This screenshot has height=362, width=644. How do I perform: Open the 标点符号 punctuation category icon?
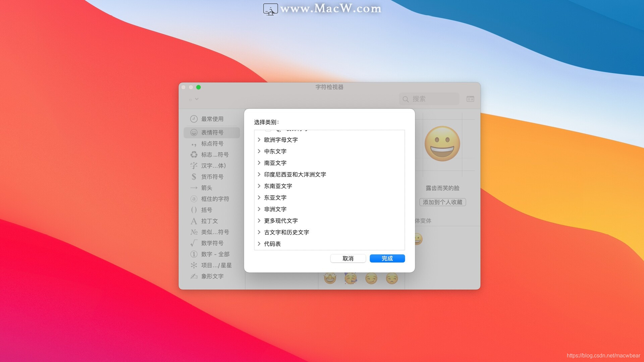pyautogui.click(x=194, y=143)
